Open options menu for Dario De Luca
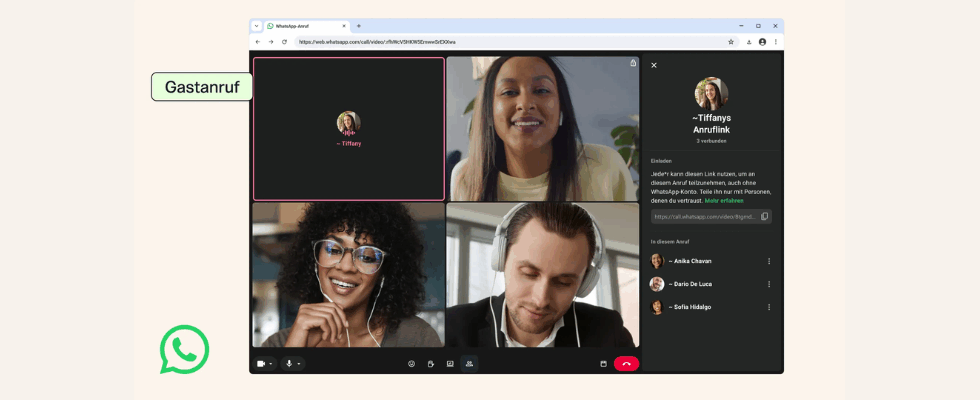Image resolution: width=980 pixels, height=400 pixels. pos(769,284)
